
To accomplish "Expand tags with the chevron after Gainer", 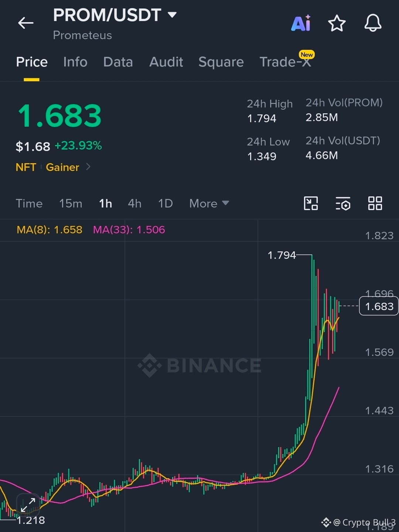I will point(88,167).
